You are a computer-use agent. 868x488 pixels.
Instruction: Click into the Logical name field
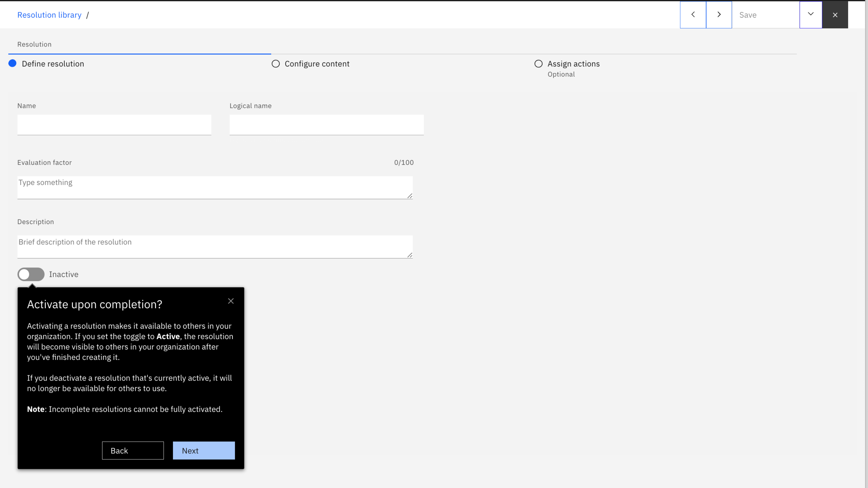point(326,125)
